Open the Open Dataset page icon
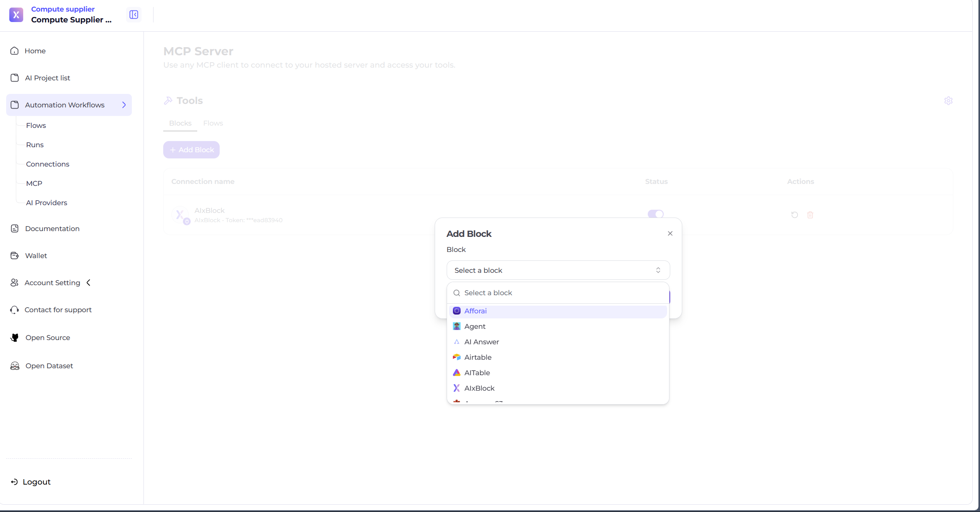This screenshot has width=980, height=512. click(15, 366)
